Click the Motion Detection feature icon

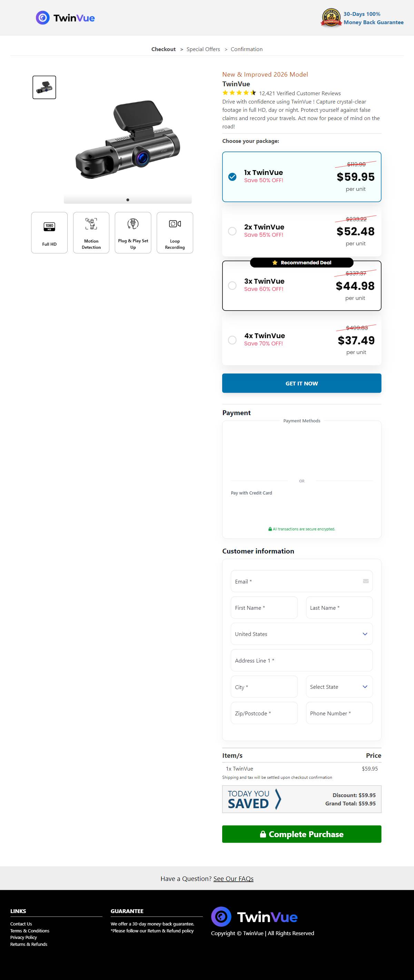(x=91, y=224)
